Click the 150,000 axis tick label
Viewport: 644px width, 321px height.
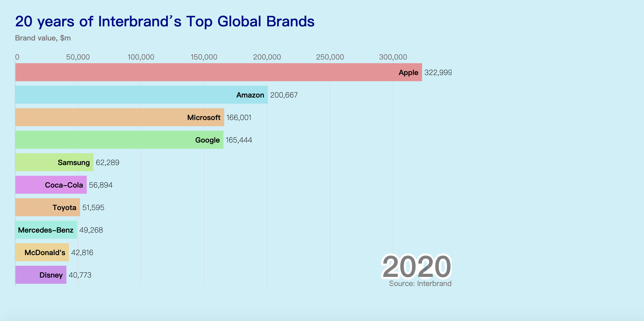click(204, 57)
